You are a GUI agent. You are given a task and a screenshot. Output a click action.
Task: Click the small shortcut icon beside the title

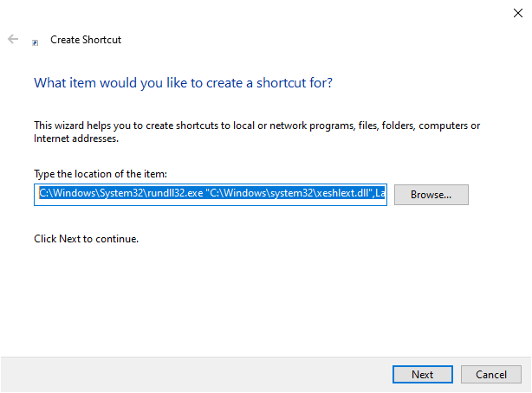(x=35, y=42)
